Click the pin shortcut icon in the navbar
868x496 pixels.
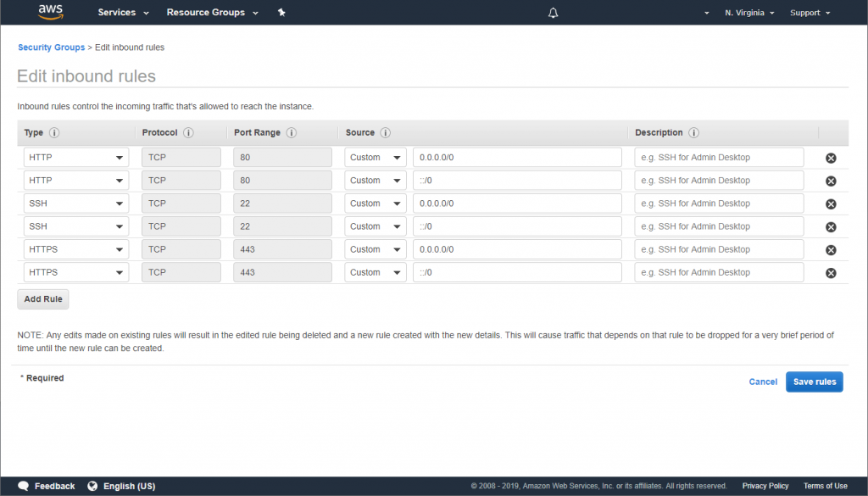point(281,12)
